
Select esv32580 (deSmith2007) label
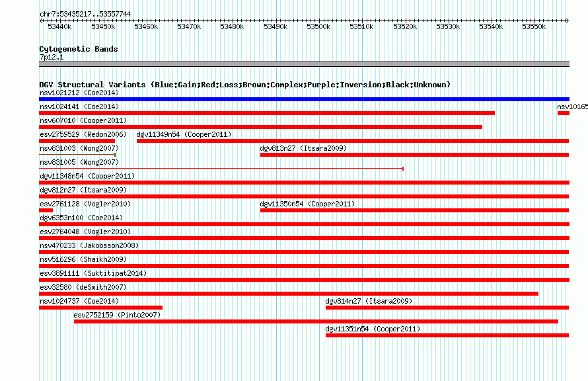[x=83, y=287]
